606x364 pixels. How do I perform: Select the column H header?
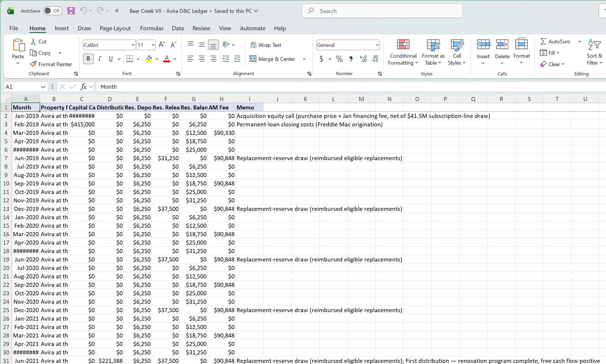click(222, 99)
